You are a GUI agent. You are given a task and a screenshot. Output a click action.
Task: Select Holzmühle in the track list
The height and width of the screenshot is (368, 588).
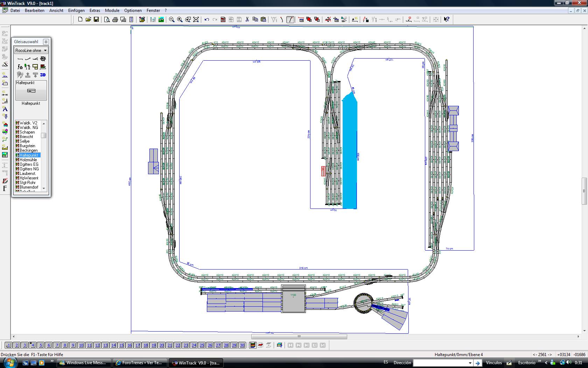(28, 160)
